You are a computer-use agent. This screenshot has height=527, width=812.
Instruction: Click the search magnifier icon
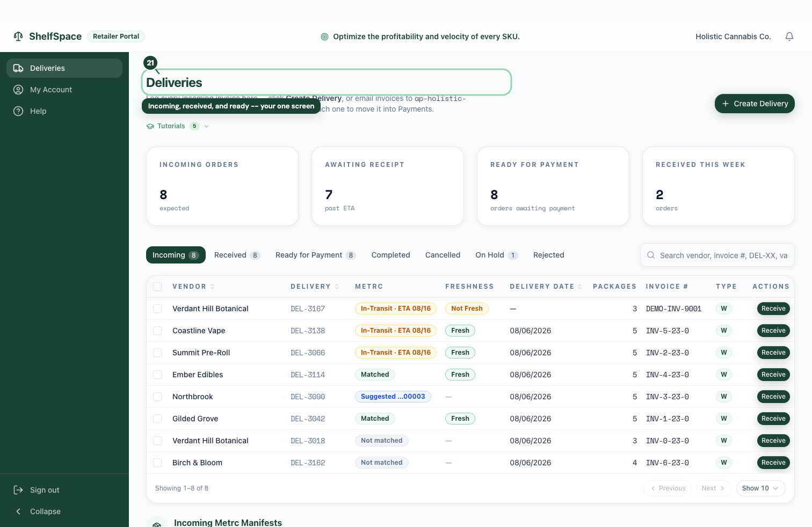point(651,255)
